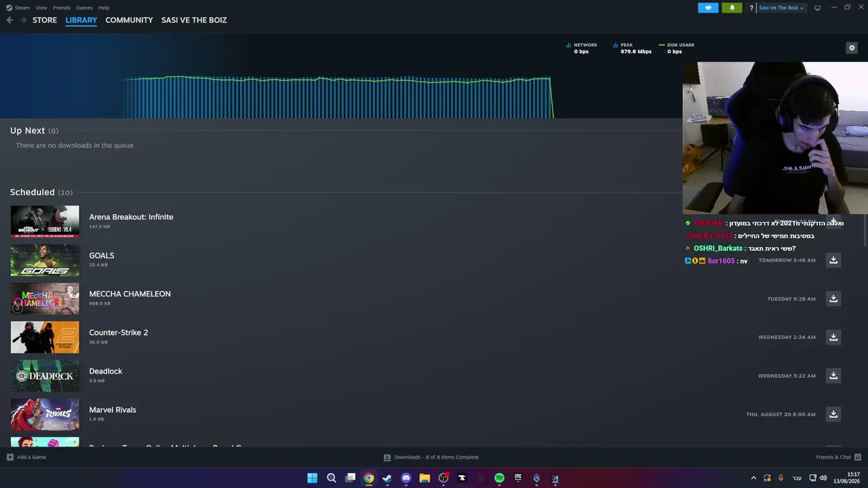The width and height of the screenshot is (868, 488).
Task: Open the taskbar clock and date
Action: 847,478
